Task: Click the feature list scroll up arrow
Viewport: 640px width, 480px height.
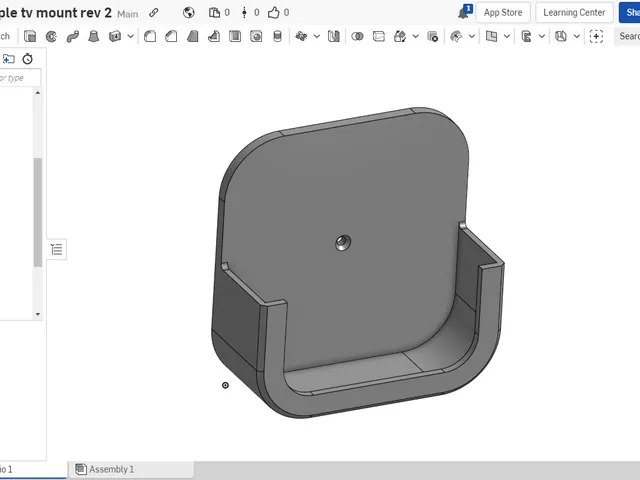Action: [38, 93]
